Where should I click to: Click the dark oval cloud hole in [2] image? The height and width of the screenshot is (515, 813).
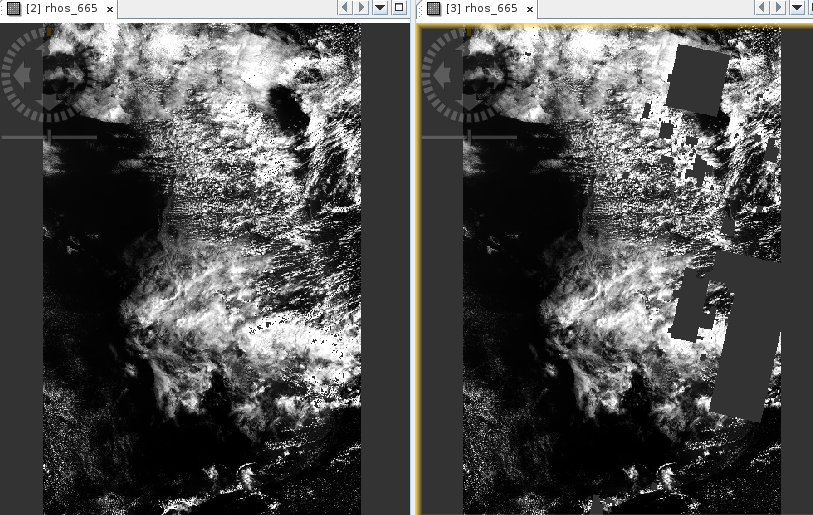tap(289, 112)
